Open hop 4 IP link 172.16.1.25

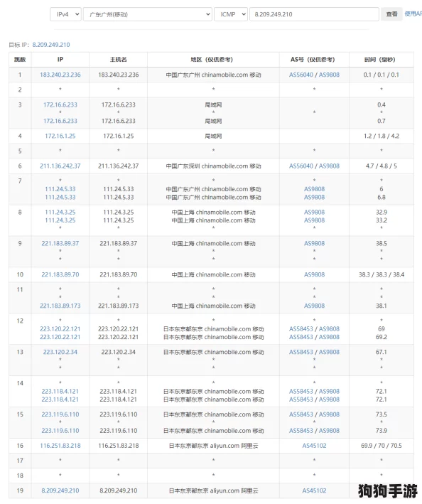[60, 136]
